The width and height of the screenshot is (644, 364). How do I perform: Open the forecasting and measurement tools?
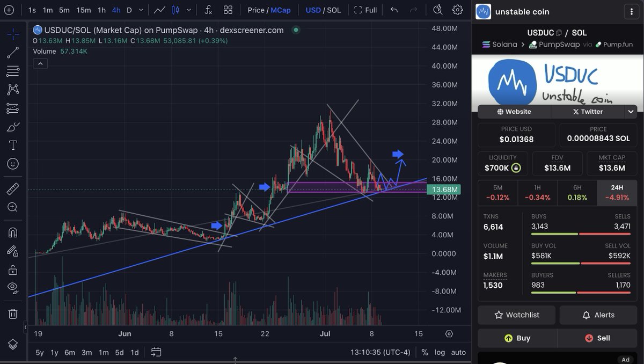(x=13, y=108)
